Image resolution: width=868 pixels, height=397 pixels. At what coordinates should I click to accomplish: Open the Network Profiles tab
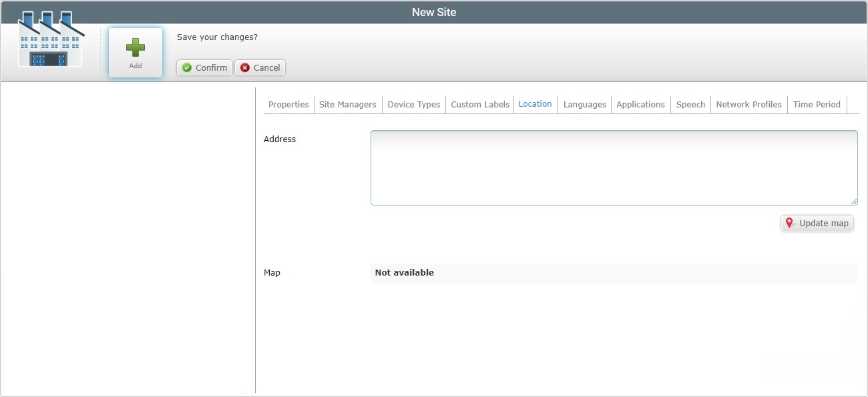point(748,104)
